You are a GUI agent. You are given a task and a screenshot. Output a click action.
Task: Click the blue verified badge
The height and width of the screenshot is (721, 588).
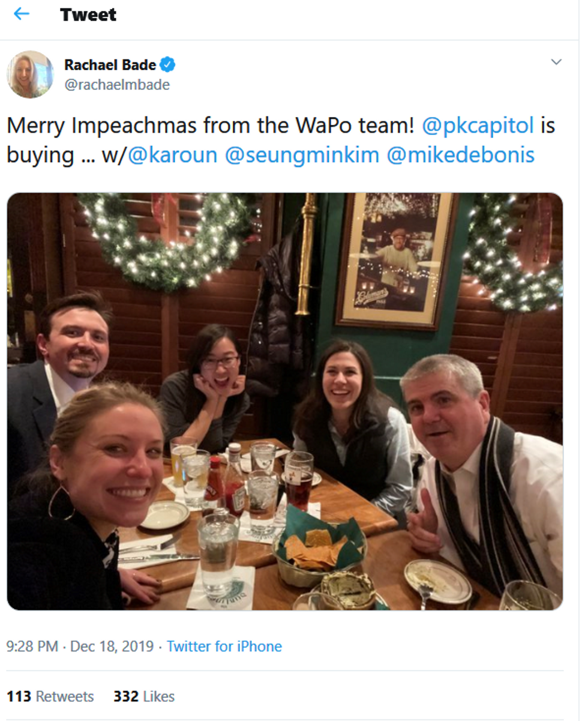(169, 64)
